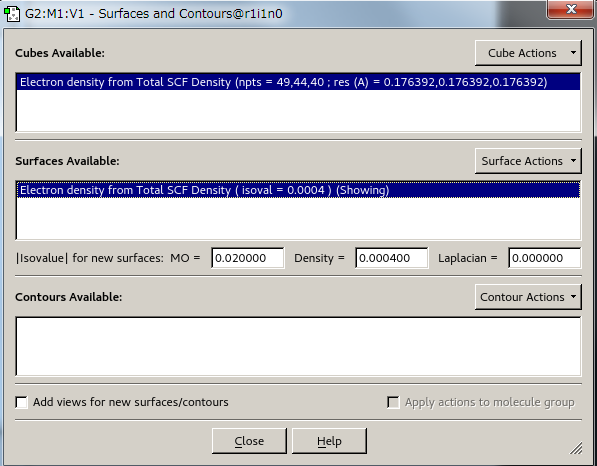The image size is (597, 466).
Task: Click the Help button
Action: pyautogui.click(x=329, y=441)
